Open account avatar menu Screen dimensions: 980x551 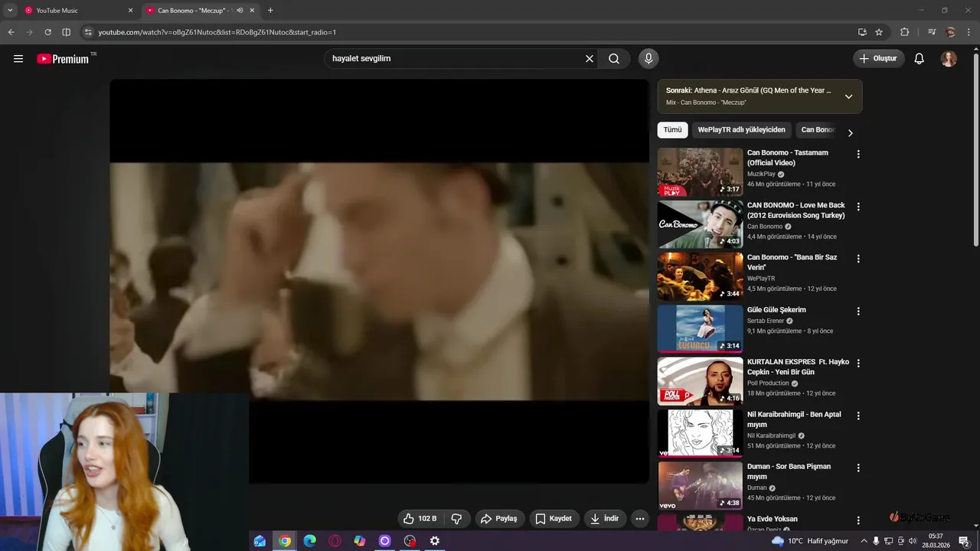click(949, 59)
